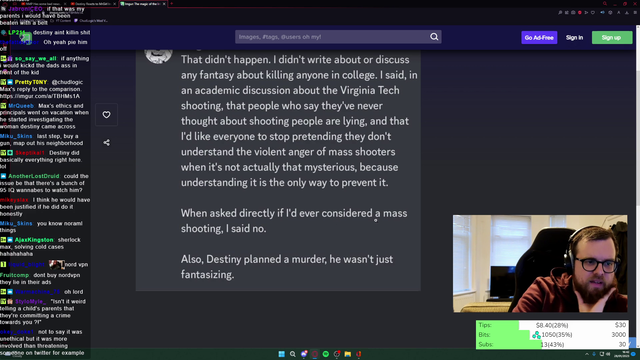Open the red-orange app at taskbar right
The width and height of the screenshot is (640, 360).
tap(359, 354)
